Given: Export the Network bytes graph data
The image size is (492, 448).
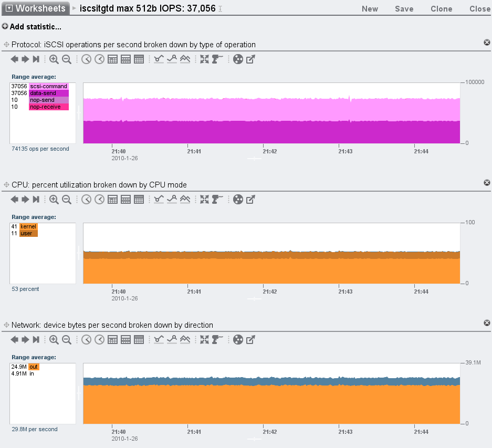Looking at the screenshot, I should click(x=251, y=340).
